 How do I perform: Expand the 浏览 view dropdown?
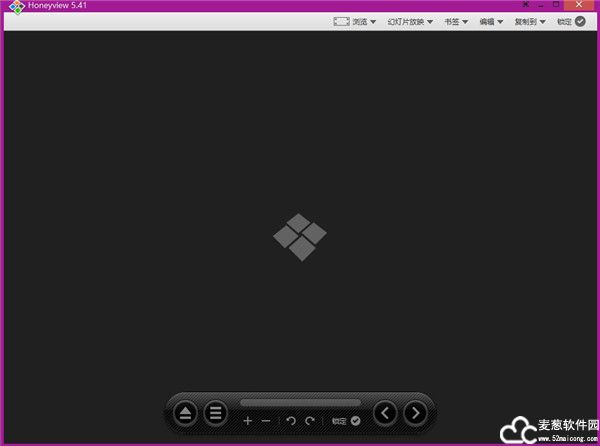355,21
